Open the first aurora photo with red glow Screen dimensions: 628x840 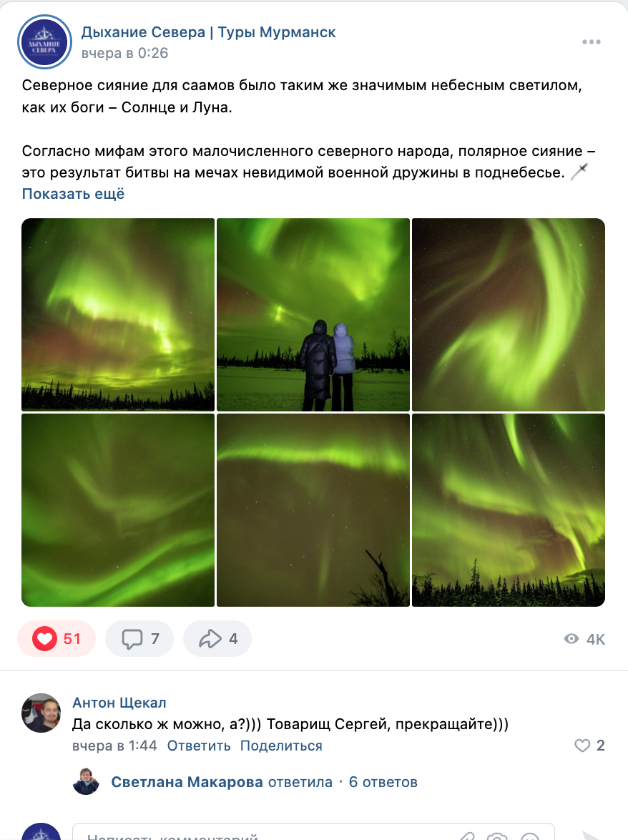(118, 315)
